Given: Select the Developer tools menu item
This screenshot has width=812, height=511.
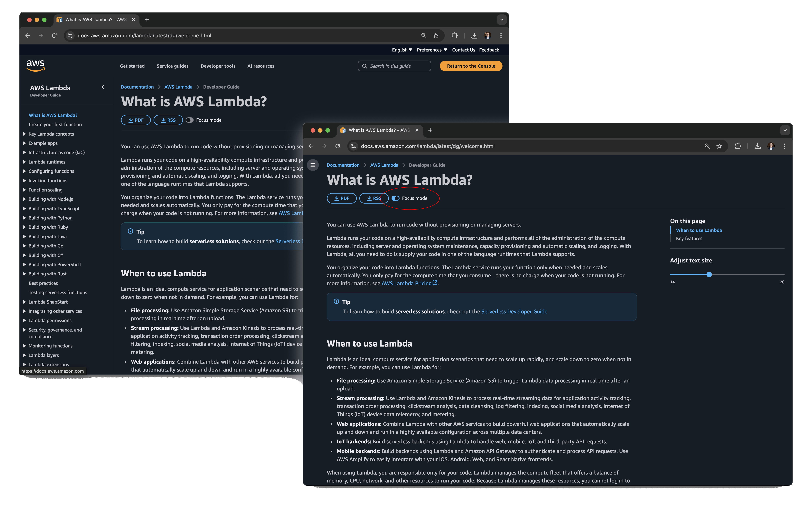Looking at the screenshot, I should 218,66.
